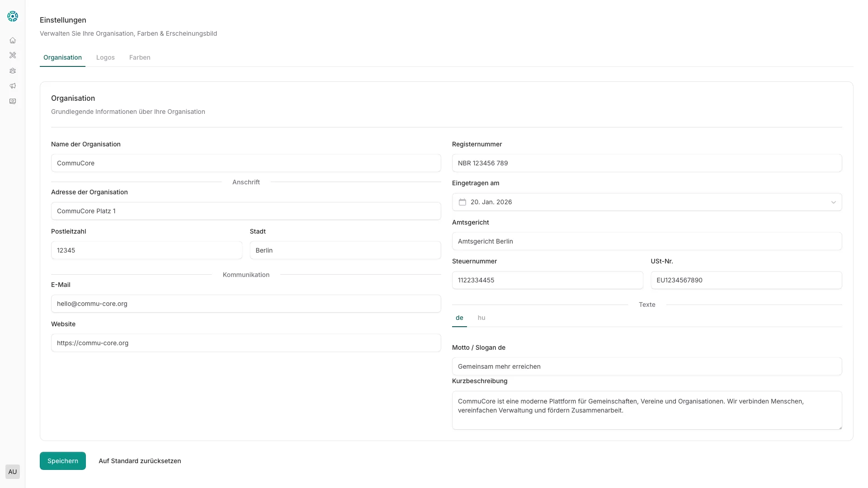This screenshot has height=488, width=868.
Task: Select the de language tab
Action: [459, 318]
